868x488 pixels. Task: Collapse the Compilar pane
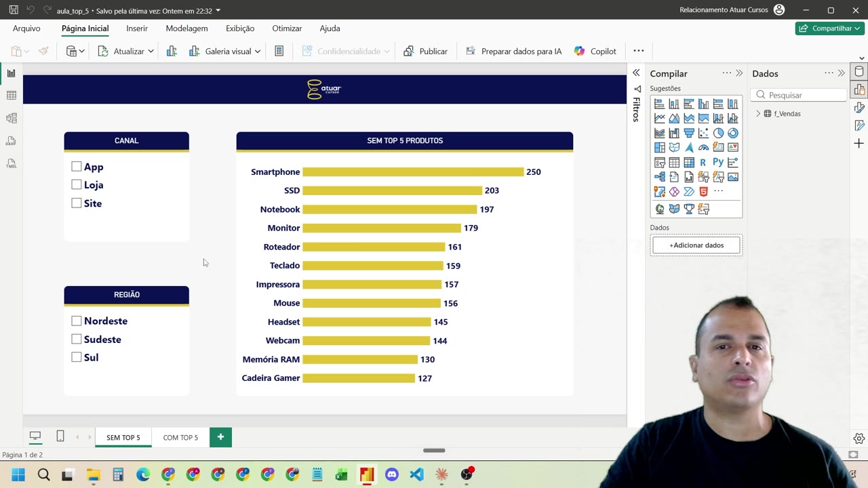tap(739, 73)
